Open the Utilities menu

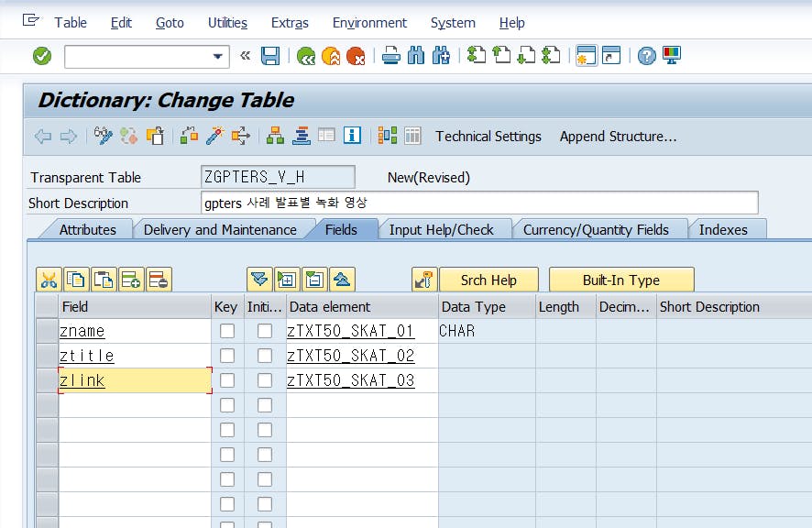(x=227, y=23)
